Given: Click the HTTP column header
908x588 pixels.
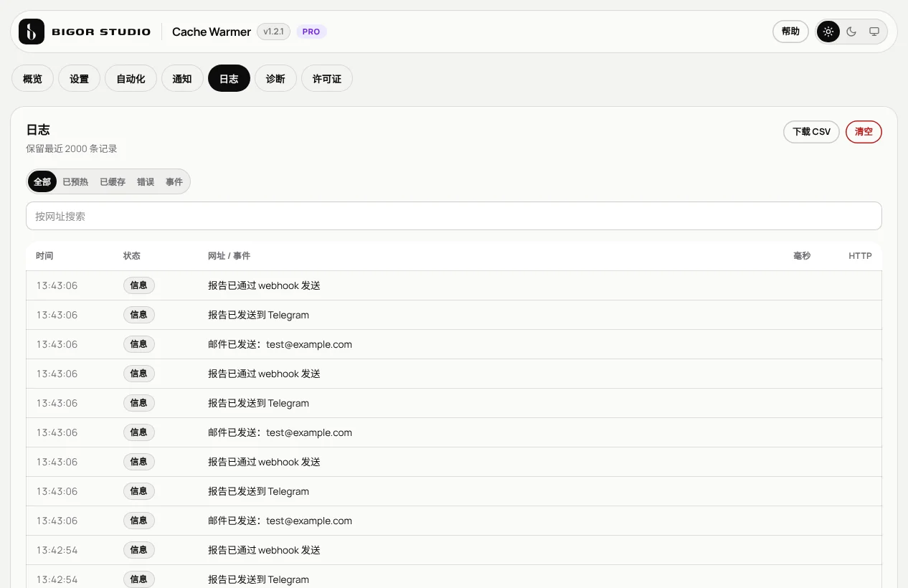Looking at the screenshot, I should click(x=861, y=256).
